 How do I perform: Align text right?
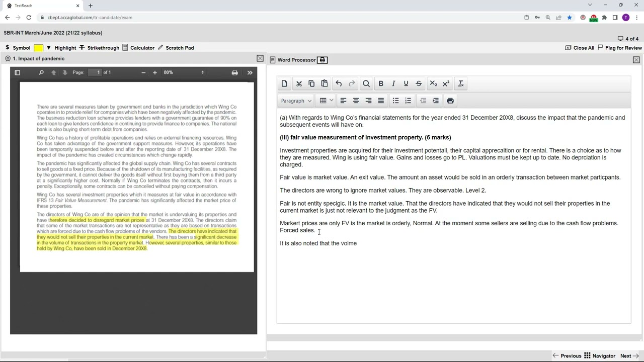(x=368, y=101)
